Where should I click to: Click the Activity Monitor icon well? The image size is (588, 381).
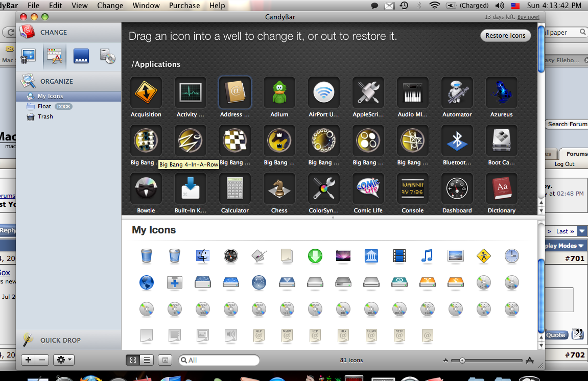click(x=191, y=92)
